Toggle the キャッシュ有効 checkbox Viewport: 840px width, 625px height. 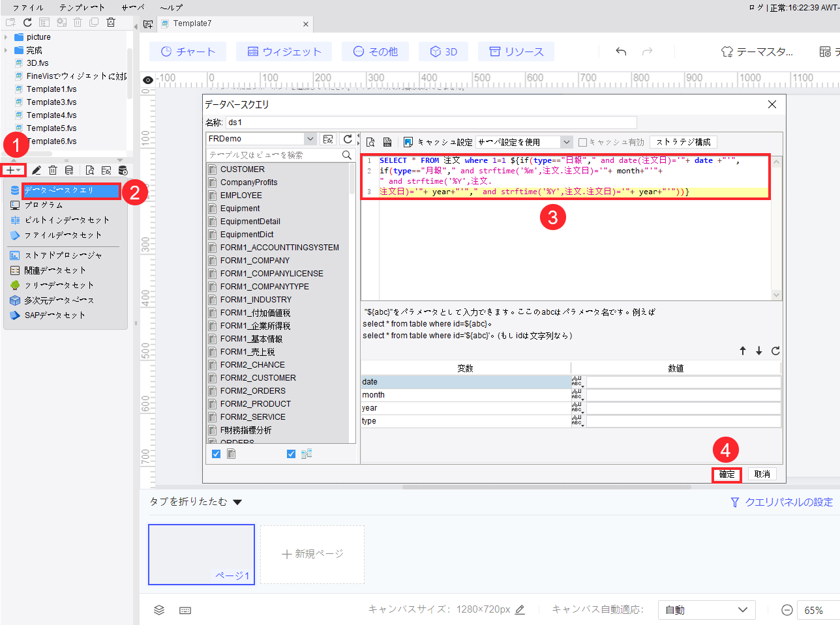[x=583, y=142]
